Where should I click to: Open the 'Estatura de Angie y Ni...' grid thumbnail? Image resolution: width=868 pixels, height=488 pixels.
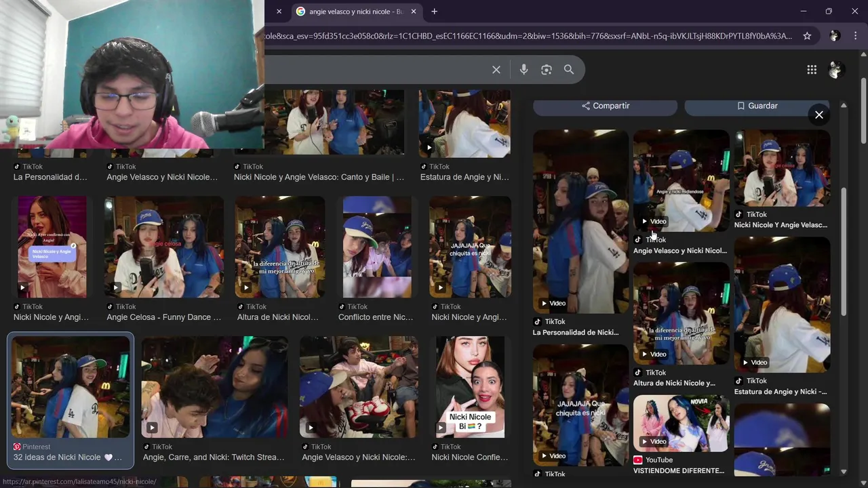pyautogui.click(x=465, y=123)
